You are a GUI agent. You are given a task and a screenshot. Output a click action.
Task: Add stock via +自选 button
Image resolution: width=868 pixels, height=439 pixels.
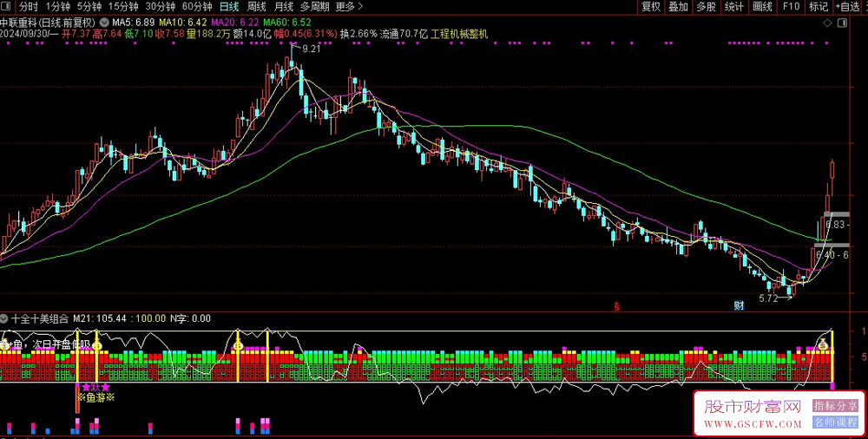tap(846, 7)
